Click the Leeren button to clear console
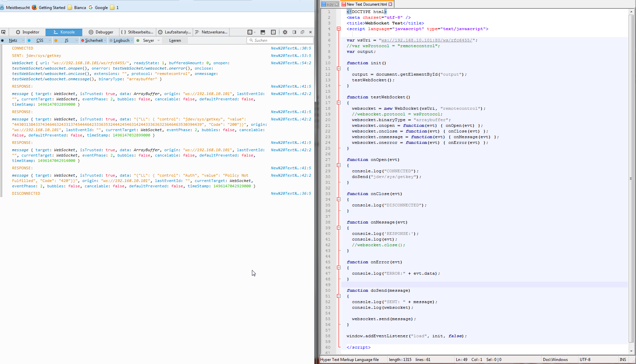The image size is (636, 364). click(x=175, y=40)
